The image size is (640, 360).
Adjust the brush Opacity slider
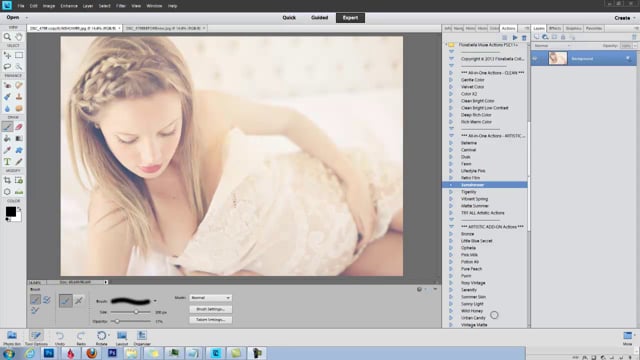pos(117,322)
